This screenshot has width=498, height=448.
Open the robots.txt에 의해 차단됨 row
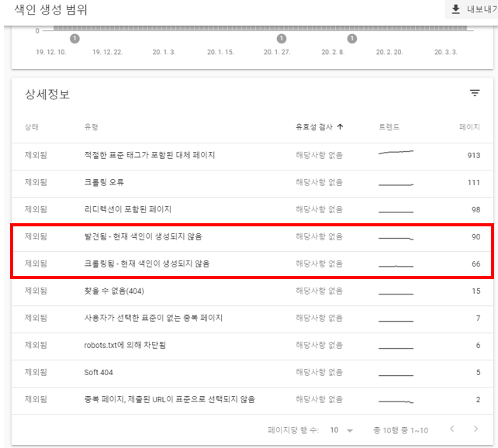click(252, 345)
